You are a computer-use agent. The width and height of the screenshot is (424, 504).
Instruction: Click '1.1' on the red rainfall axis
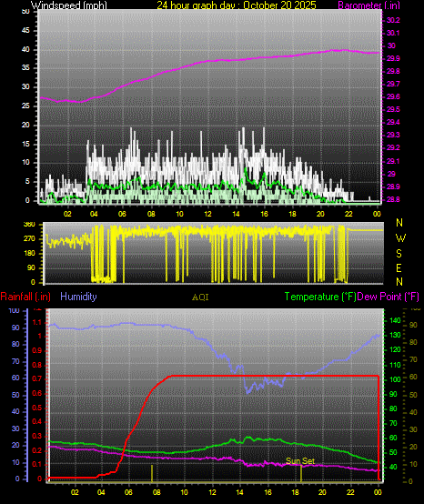tap(37, 322)
